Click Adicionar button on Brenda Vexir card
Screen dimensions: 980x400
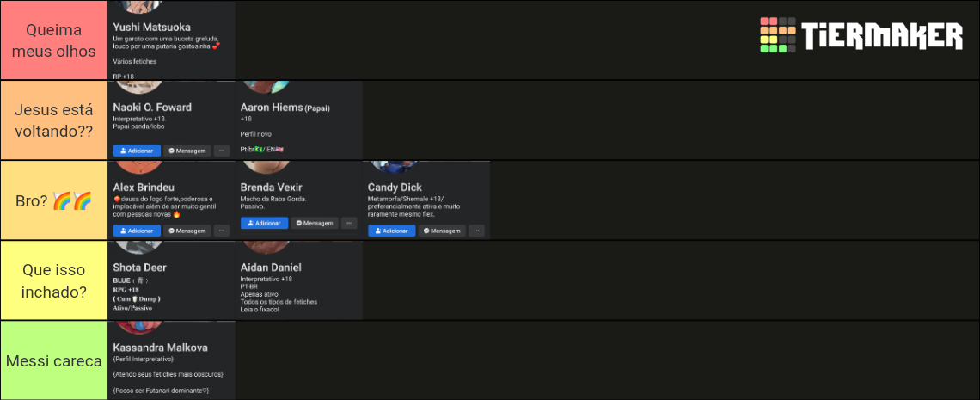click(265, 223)
